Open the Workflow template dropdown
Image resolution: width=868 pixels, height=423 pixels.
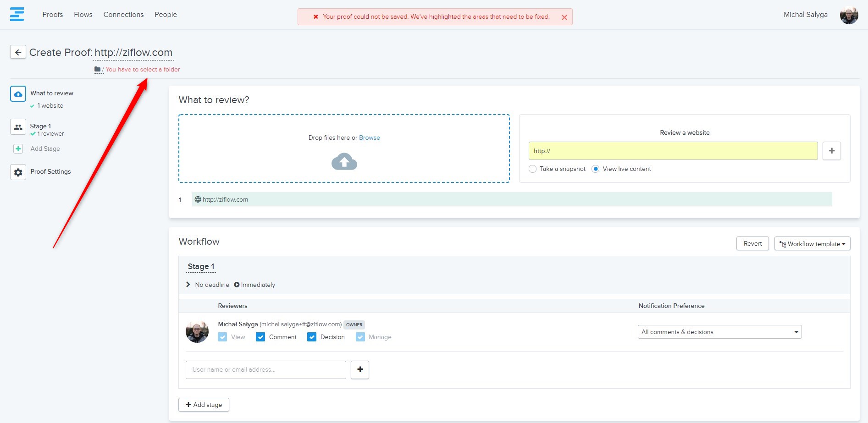[x=812, y=244]
